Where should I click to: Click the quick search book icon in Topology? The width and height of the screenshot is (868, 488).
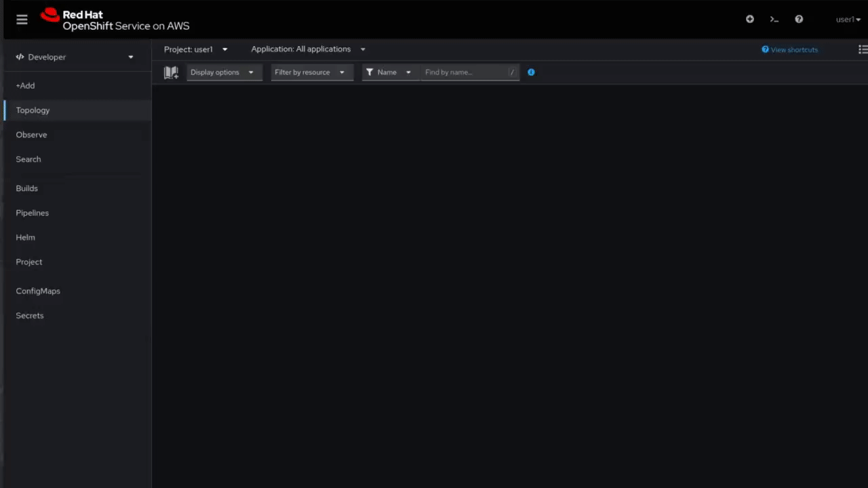coord(170,72)
